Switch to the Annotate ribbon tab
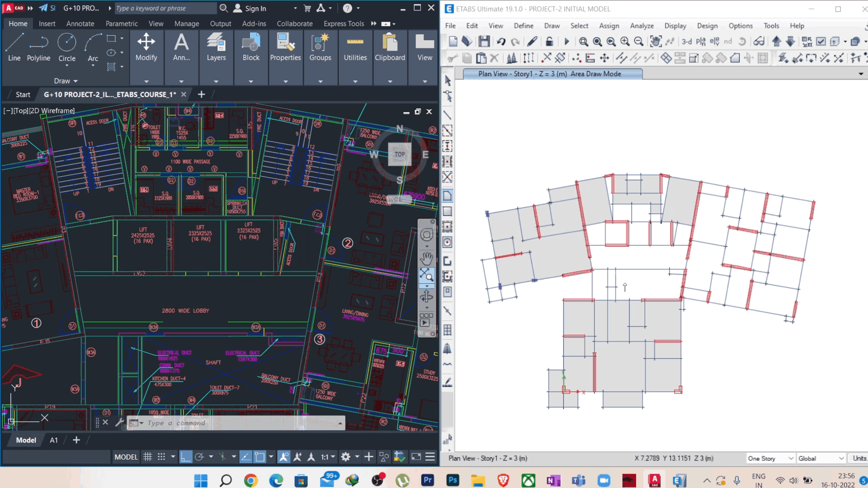 80,23
